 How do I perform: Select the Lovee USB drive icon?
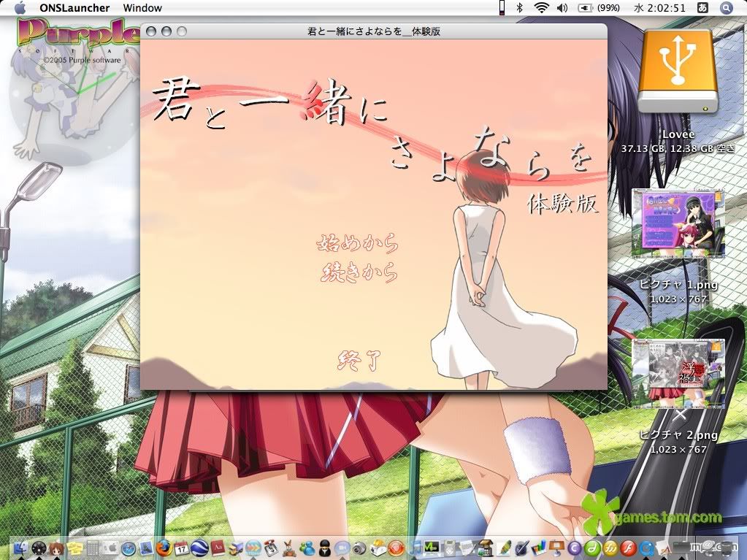click(x=678, y=72)
